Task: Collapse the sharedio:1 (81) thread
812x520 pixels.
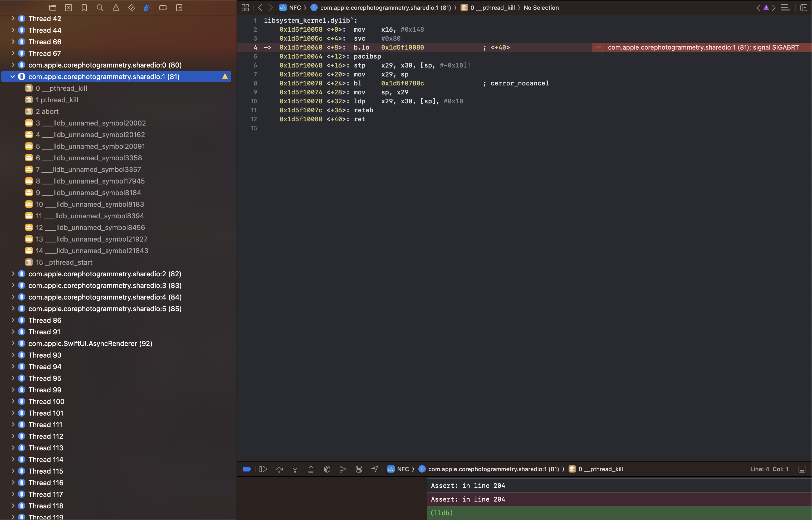Action: coord(12,77)
